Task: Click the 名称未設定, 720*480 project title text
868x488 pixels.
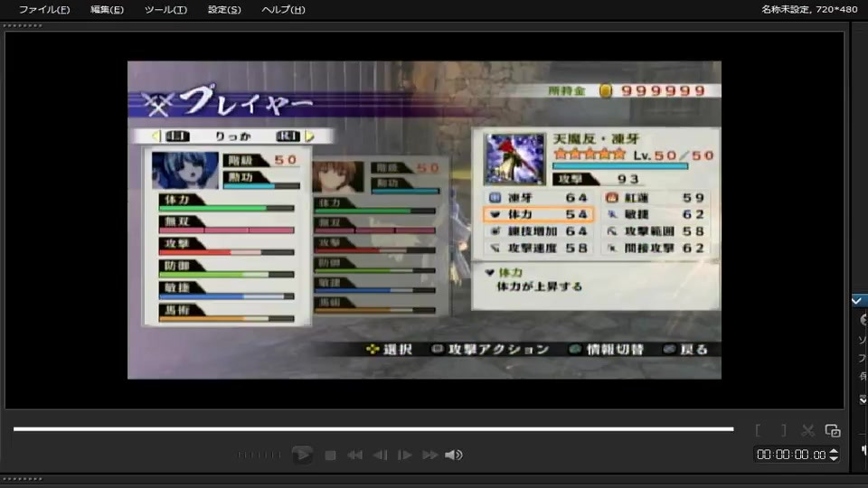Action: point(809,9)
